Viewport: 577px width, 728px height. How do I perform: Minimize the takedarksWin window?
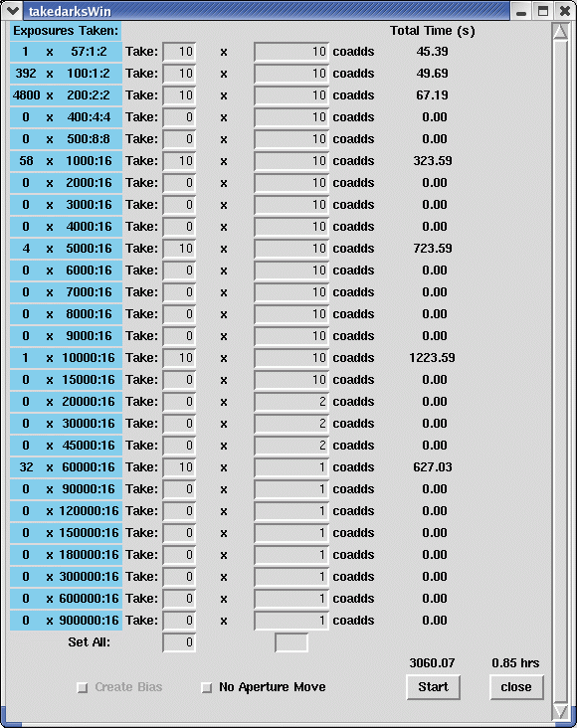point(521,10)
